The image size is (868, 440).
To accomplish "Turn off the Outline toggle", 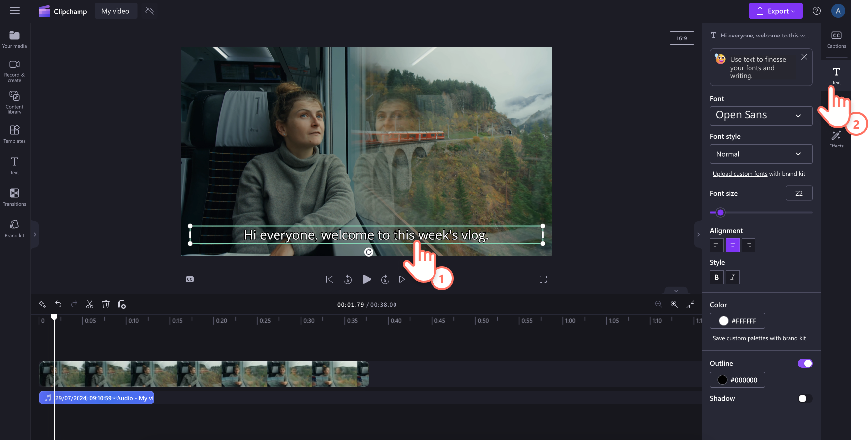I will click(805, 363).
